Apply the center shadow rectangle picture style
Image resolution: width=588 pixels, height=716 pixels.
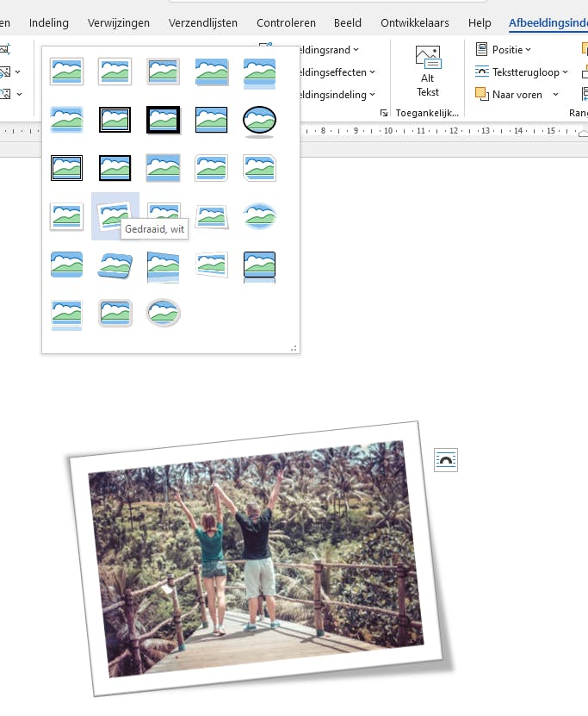(164, 168)
